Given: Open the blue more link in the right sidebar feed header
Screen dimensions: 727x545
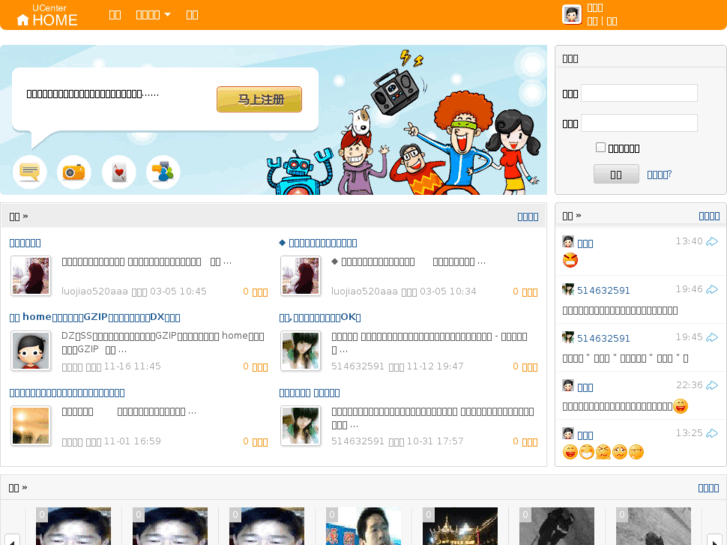Looking at the screenshot, I should click(709, 216).
